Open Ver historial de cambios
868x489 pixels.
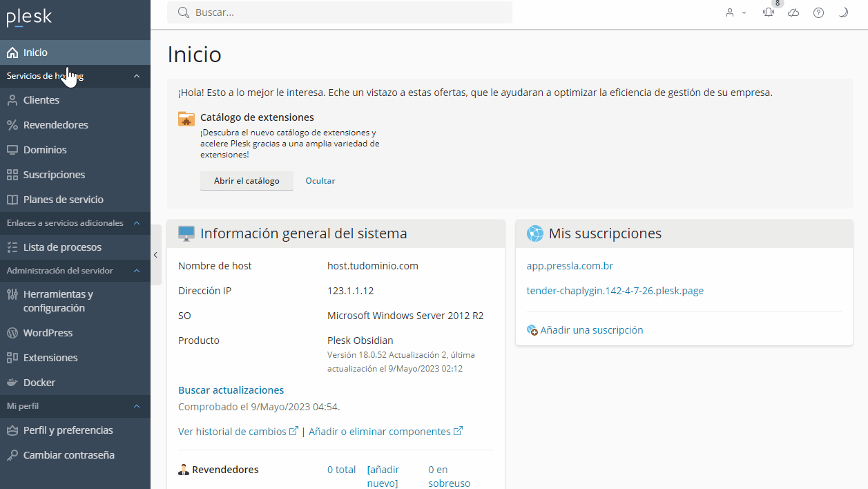[238, 432]
